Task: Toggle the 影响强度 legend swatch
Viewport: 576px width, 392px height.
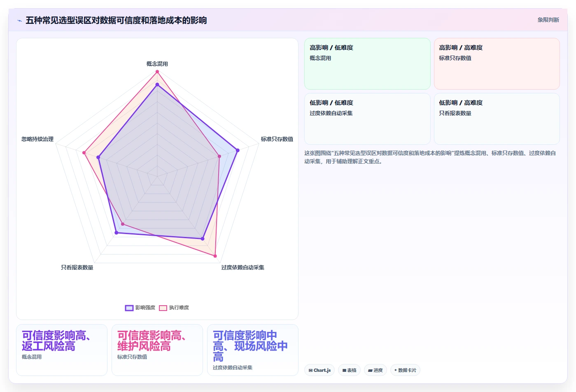Action: 129,308
